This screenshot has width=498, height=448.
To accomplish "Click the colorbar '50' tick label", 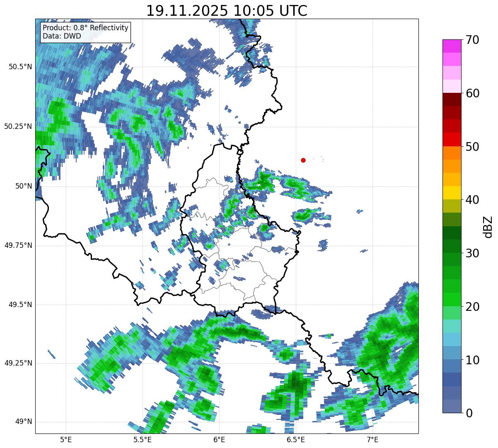I will [x=472, y=147].
